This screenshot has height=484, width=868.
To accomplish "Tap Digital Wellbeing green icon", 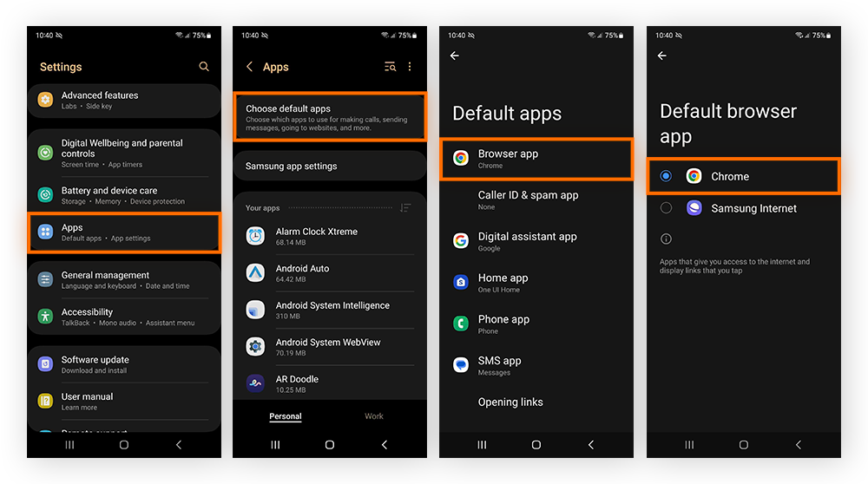I will coord(45,152).
